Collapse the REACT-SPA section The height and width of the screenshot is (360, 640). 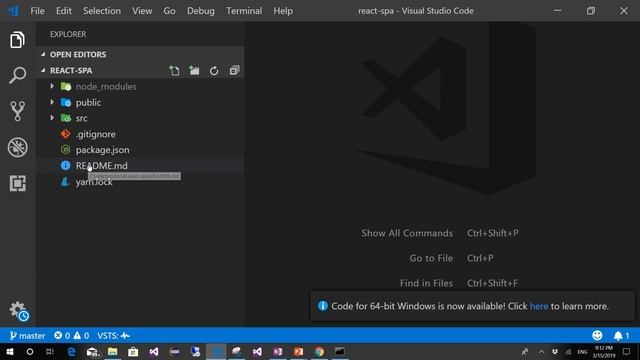click(x=43, y=70)
